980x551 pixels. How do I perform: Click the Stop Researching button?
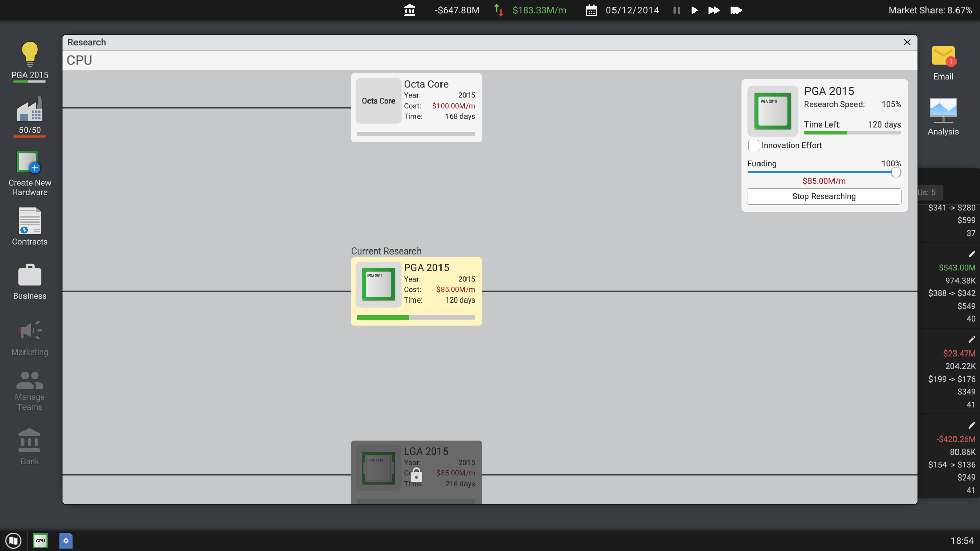(x=824, y=196)
